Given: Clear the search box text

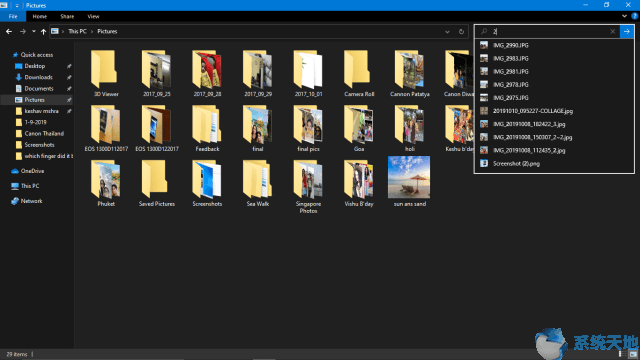Looking at the screenshot, I should (613, 31).
